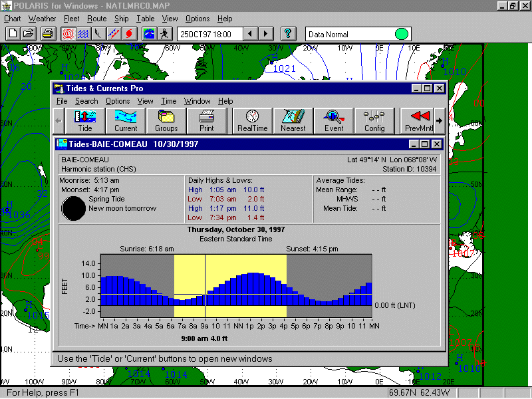The height and width of the screenshot is (399, 532).
Task: Click the '1:17 pm' high tide time
Action: tap(223, 208)
